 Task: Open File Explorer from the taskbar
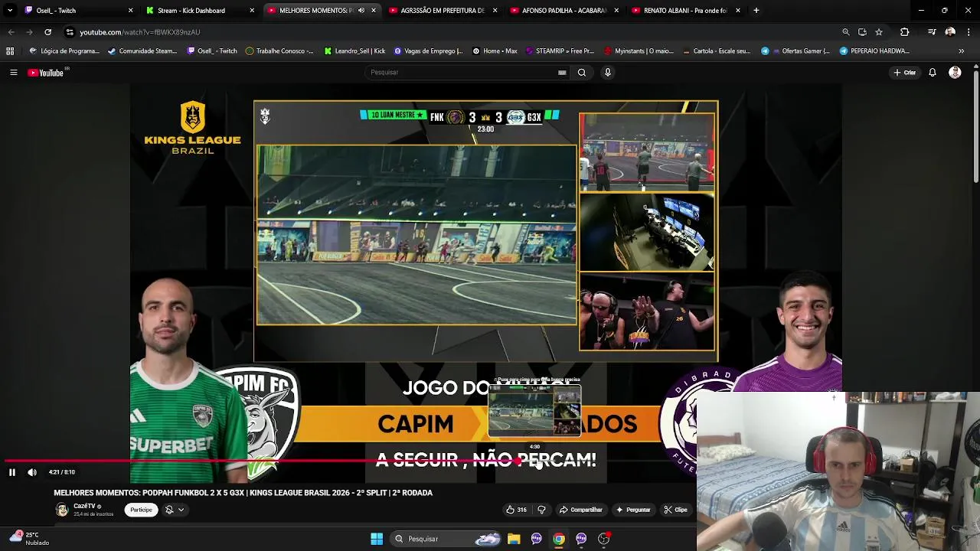[x=514, y=539]
